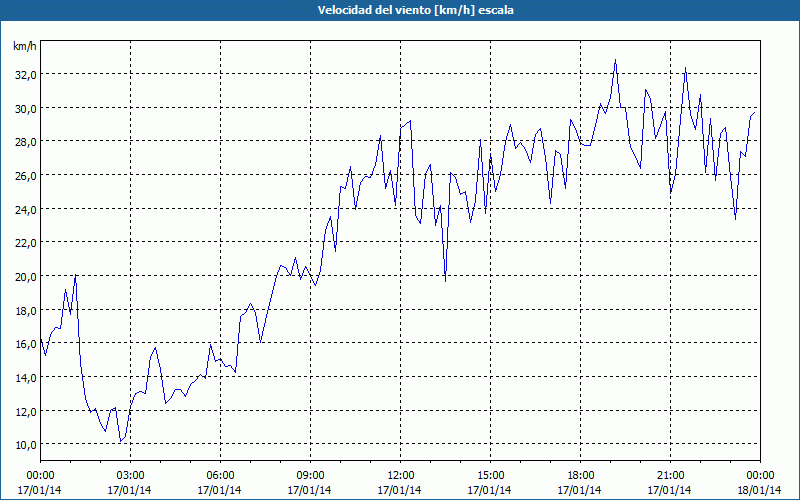Click the 22,0 y-axis value
The image size is (800, 500).
pyautogui.click(x=26, y=243)
